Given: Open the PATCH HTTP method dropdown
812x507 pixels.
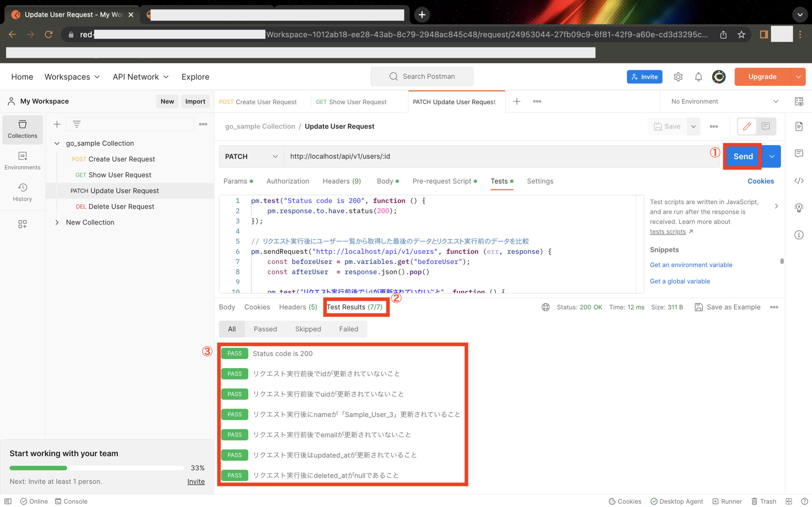Looking at the screenshot, I should [x=251, y=156].
